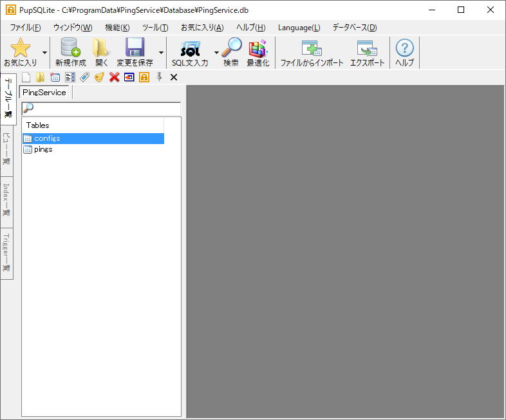Run 最適化 database optimization
The height and width of the screenshot is (420, 506).
point(258,48)
